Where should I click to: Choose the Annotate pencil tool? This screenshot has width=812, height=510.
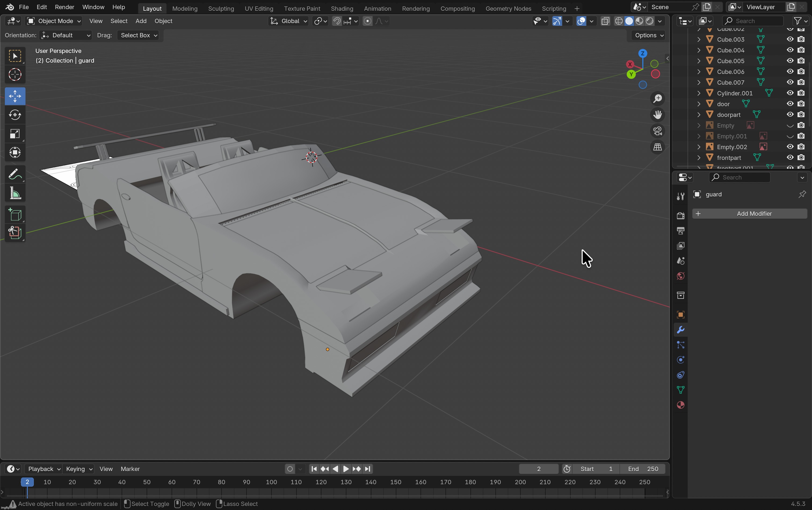pos(15,175)
